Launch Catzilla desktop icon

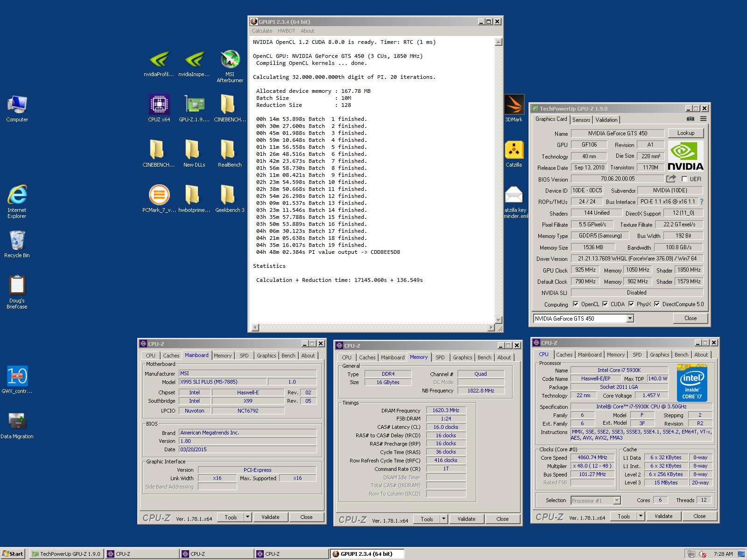coord(514,154)
